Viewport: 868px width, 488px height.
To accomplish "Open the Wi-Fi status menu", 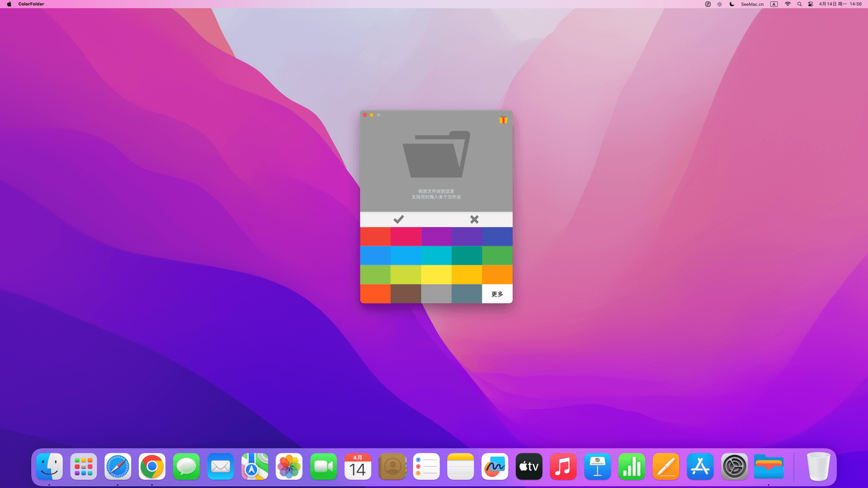I will click(788, 4).
